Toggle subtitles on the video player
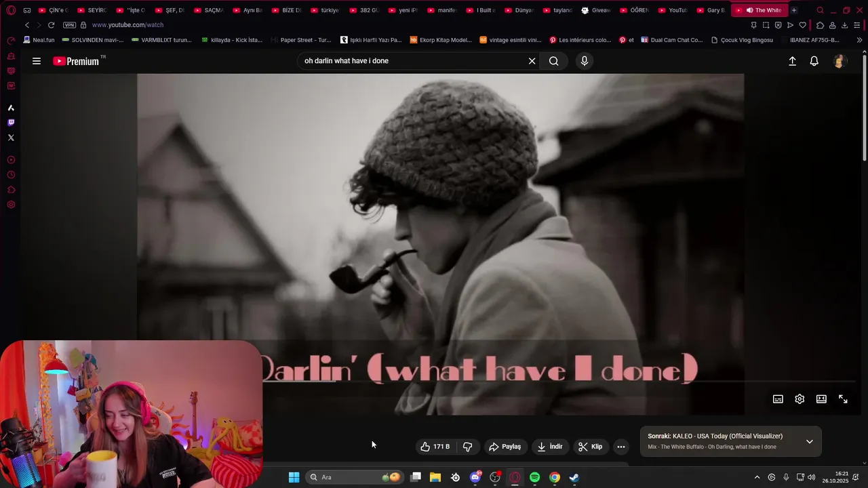The image size is (868, 488). (x=778, y=399)
